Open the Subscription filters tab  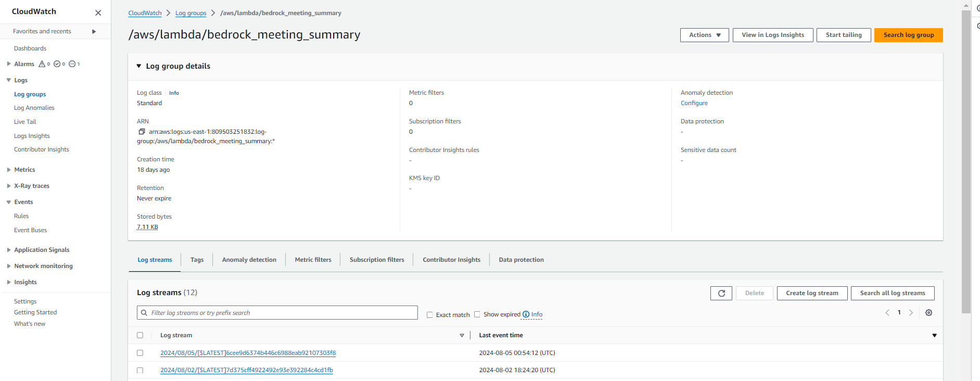point(377,260)
